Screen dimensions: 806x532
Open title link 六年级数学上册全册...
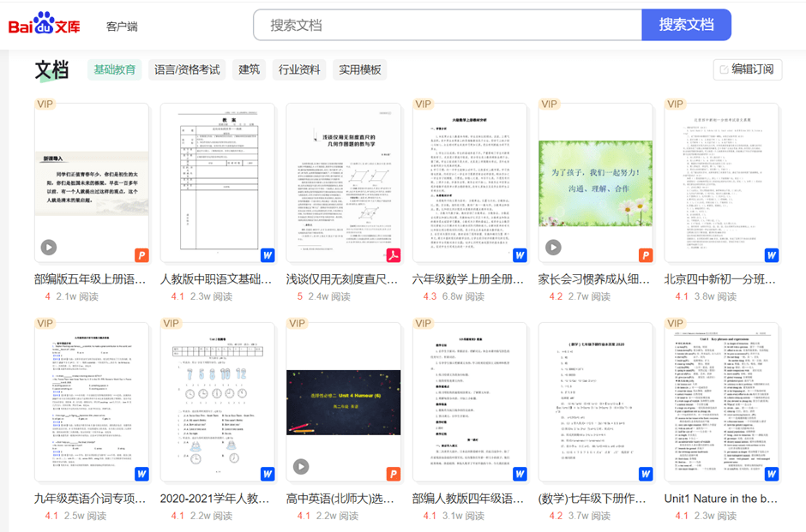pos(468,279)
